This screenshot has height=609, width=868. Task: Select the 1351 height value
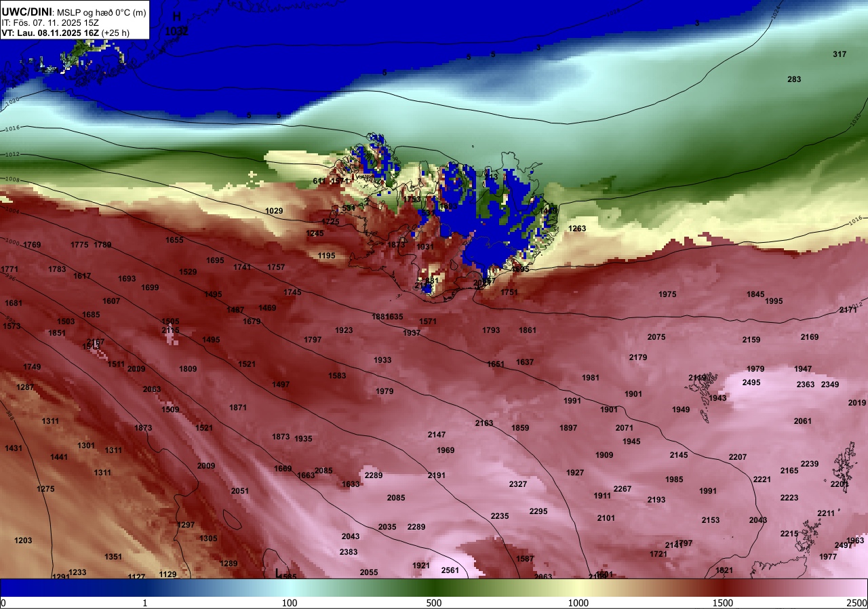(113, 557)
